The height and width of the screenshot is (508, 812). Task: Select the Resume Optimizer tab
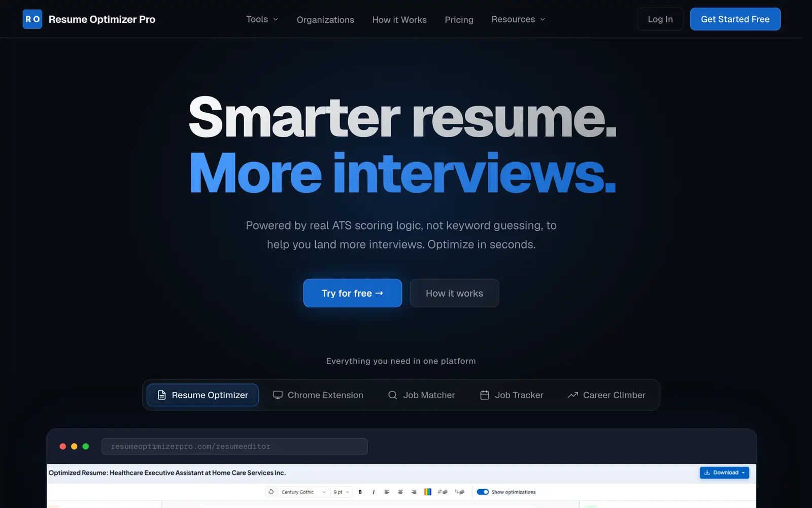[x=202, y=395]
